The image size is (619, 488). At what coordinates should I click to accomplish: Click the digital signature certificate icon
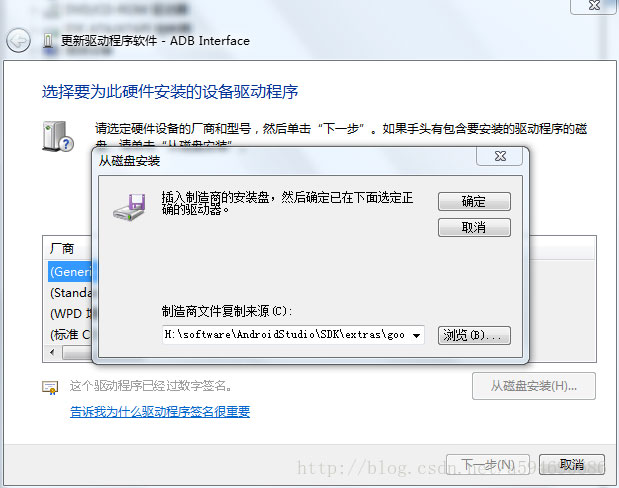50,387
